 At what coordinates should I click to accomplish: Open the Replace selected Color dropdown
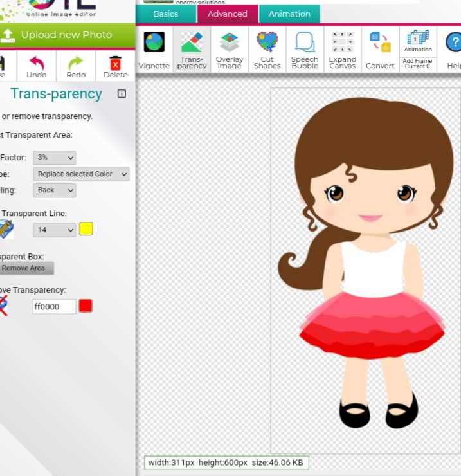(81, 174)
